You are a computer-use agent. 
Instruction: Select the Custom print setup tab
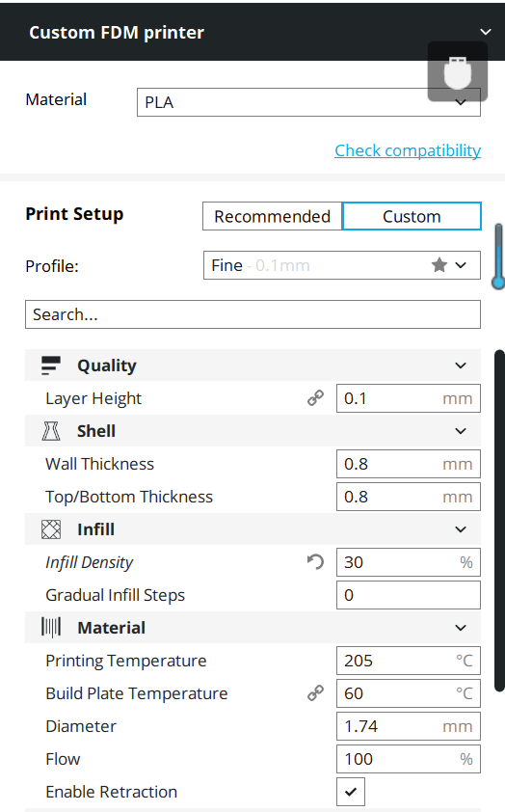point(412,216)
